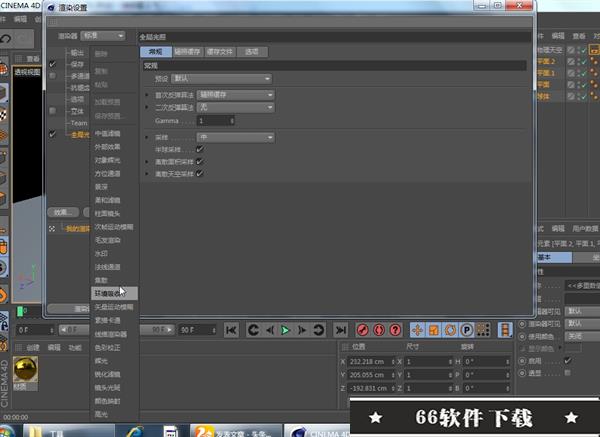Switch to the 选项 tab in global illumination
Screen dimensions: 600x437
tap(252, 52)
